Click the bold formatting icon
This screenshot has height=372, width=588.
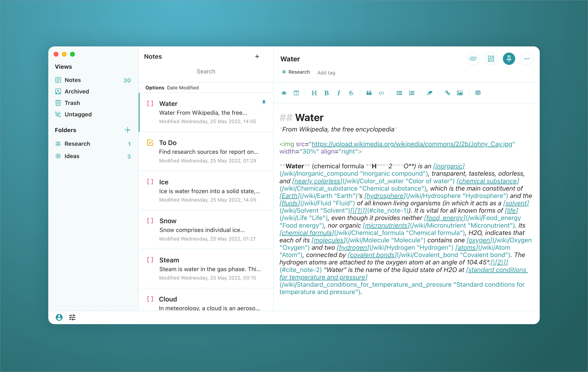327,93
